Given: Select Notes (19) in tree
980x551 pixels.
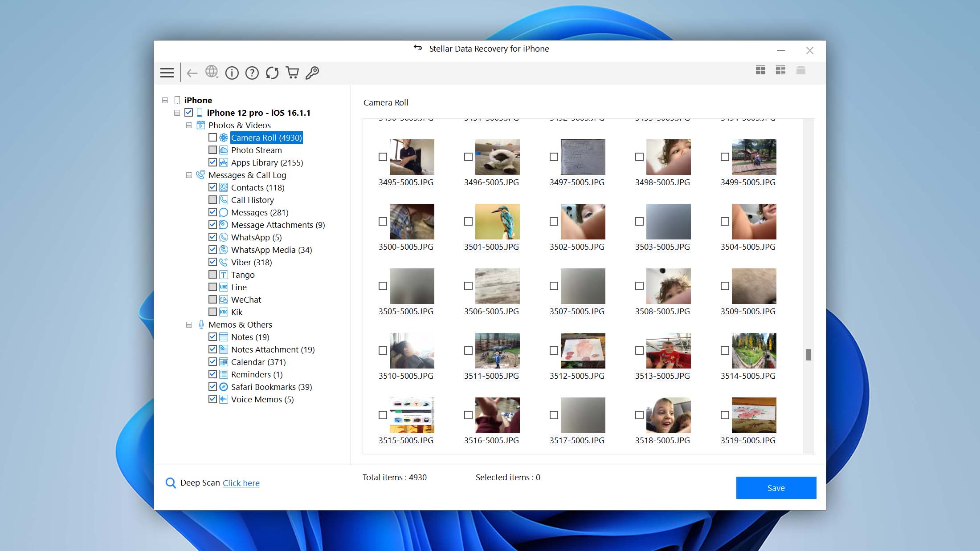Looking at the screenshot, I should pos(250,337).
